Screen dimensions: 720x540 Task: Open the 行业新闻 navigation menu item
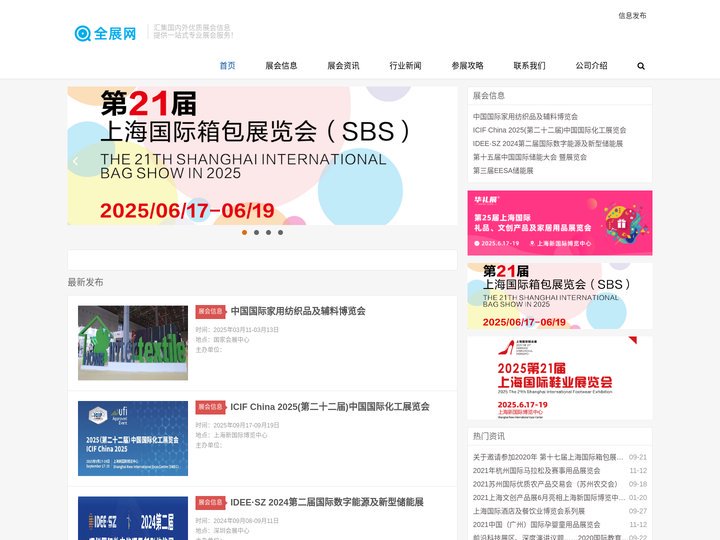(x=405, y=66)
